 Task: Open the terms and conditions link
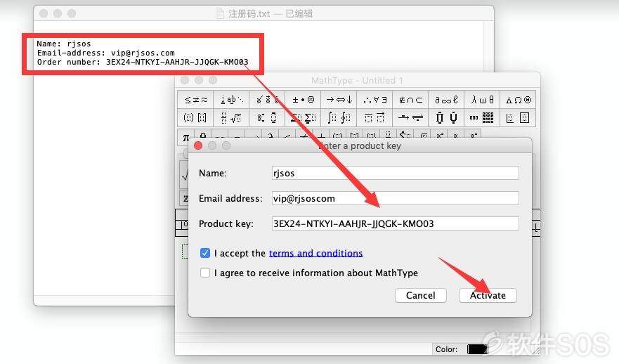click(x=315, y=253)
